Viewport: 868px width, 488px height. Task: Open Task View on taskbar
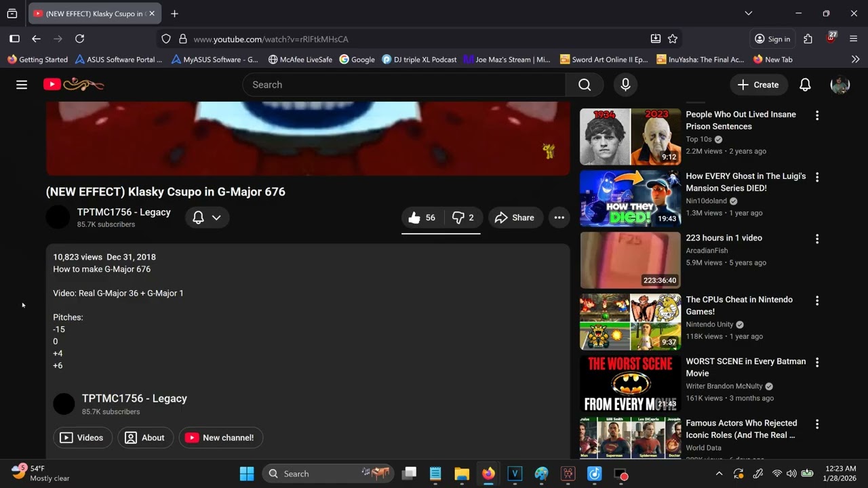point(409,474)
